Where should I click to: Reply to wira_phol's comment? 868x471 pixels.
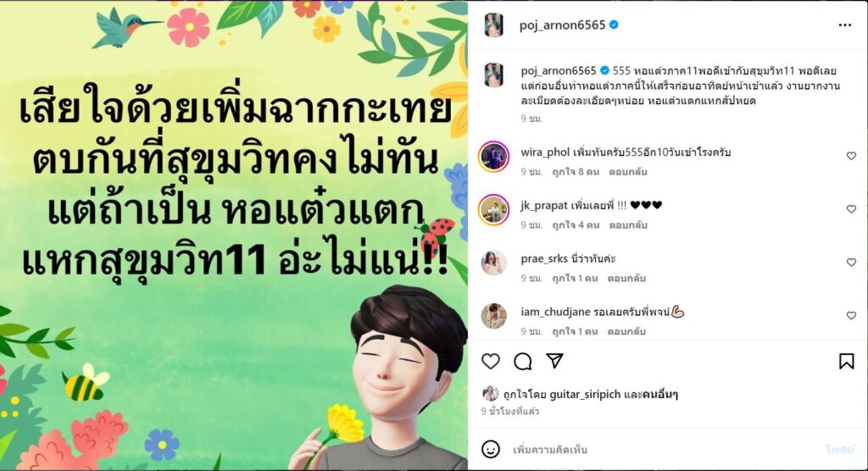coord(628,172)
